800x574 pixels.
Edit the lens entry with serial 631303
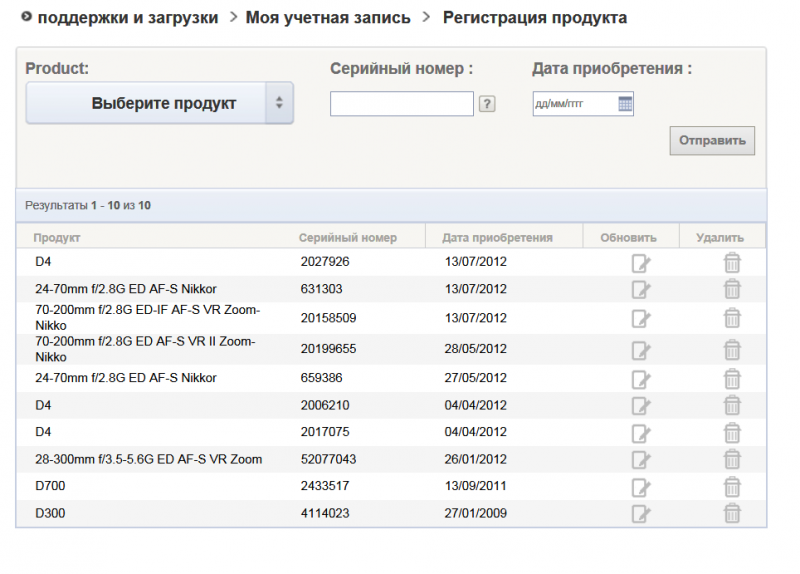point(641,289)
